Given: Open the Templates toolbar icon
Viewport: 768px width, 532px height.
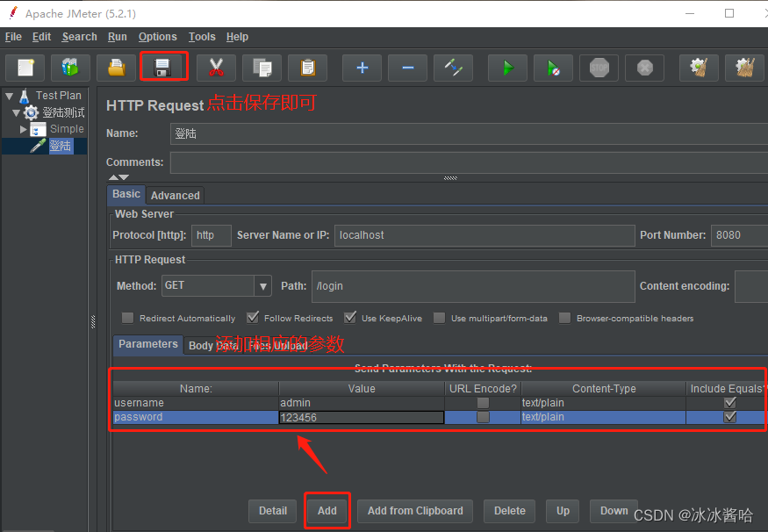Looking at the screenshot, I should click(x=70, y=68).
